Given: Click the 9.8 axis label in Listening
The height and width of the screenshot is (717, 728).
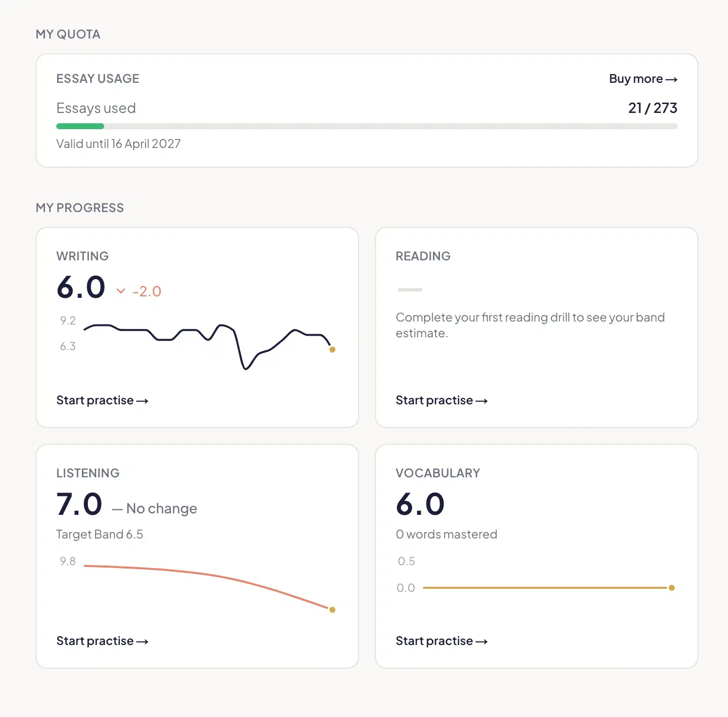Looking at the screenshot, I should (x=68, y=561).
